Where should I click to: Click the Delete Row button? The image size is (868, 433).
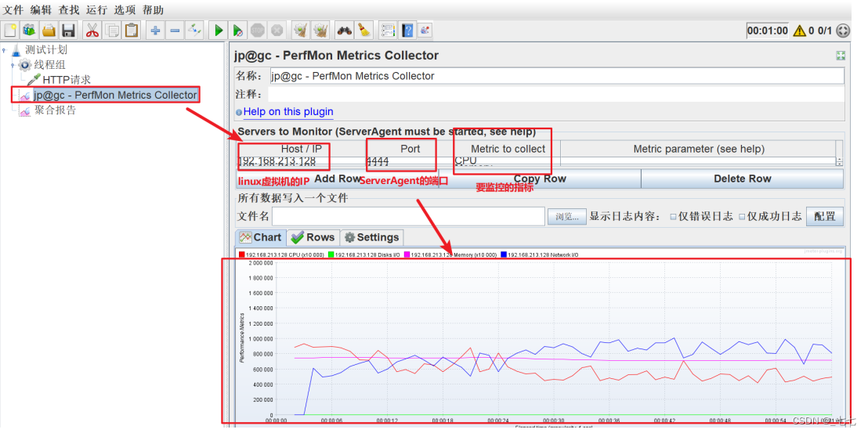[743, 179]
